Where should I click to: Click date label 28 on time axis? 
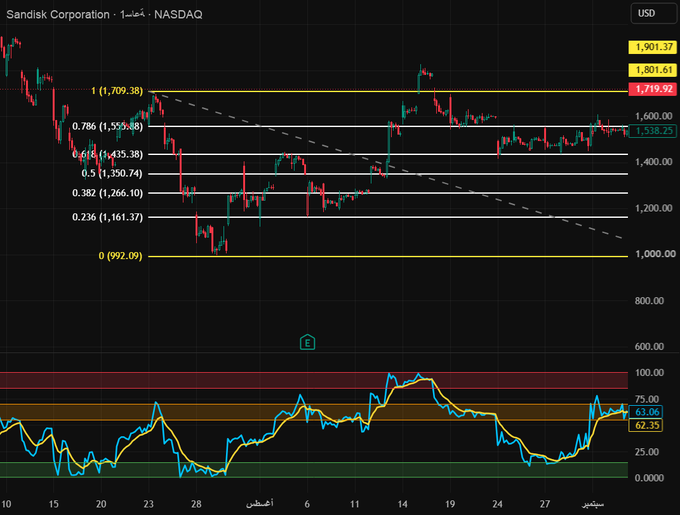[x=196, y=504]
